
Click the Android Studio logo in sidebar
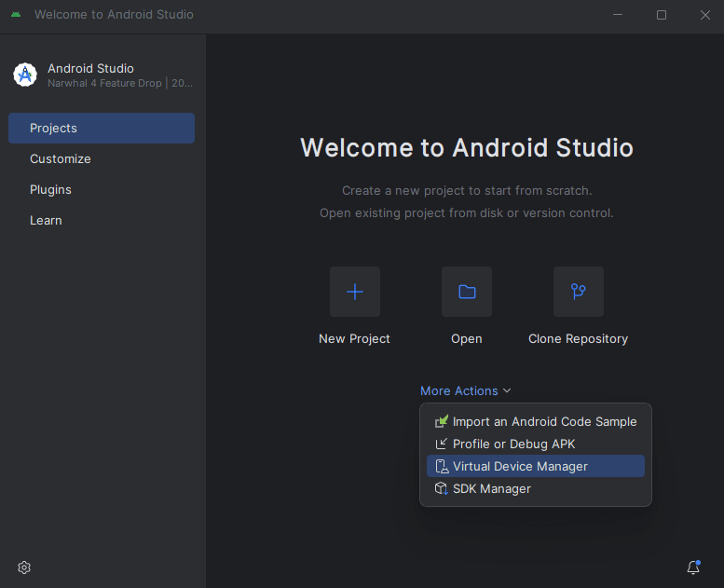point(25,75)
